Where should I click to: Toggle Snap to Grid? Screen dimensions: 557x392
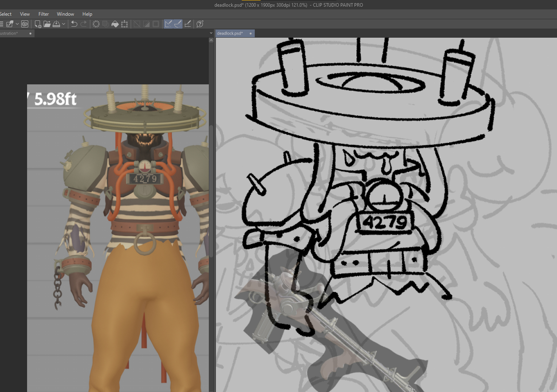click(x=188, y=24)
